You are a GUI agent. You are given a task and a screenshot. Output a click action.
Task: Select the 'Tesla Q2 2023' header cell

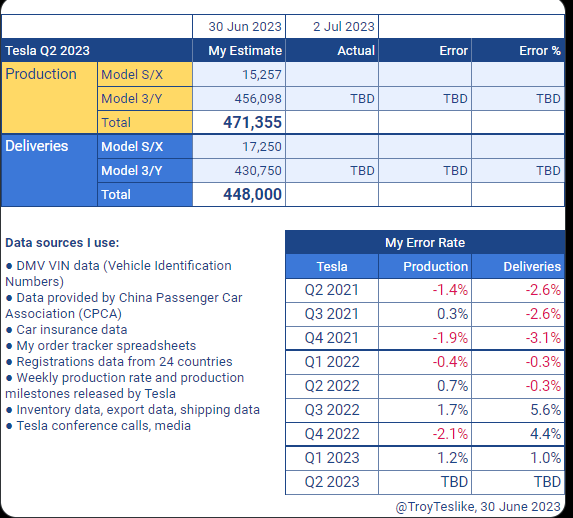[97, 50]
